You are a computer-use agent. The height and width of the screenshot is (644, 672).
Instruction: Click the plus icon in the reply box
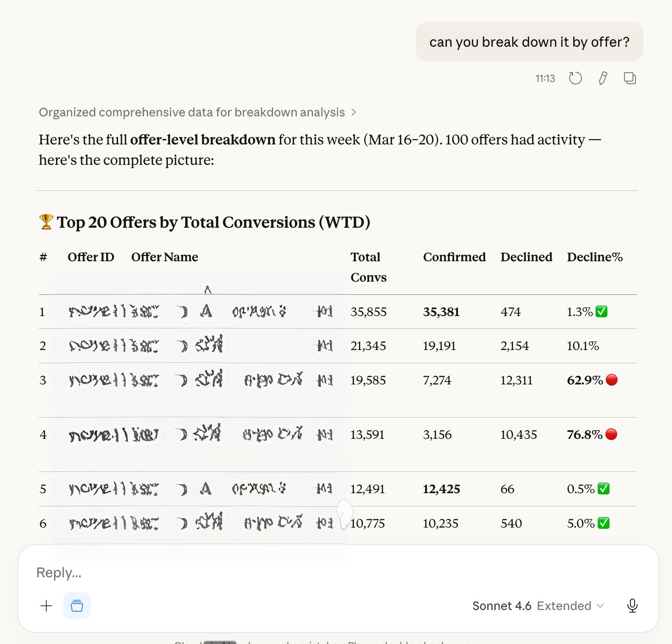tap(46, 606)
